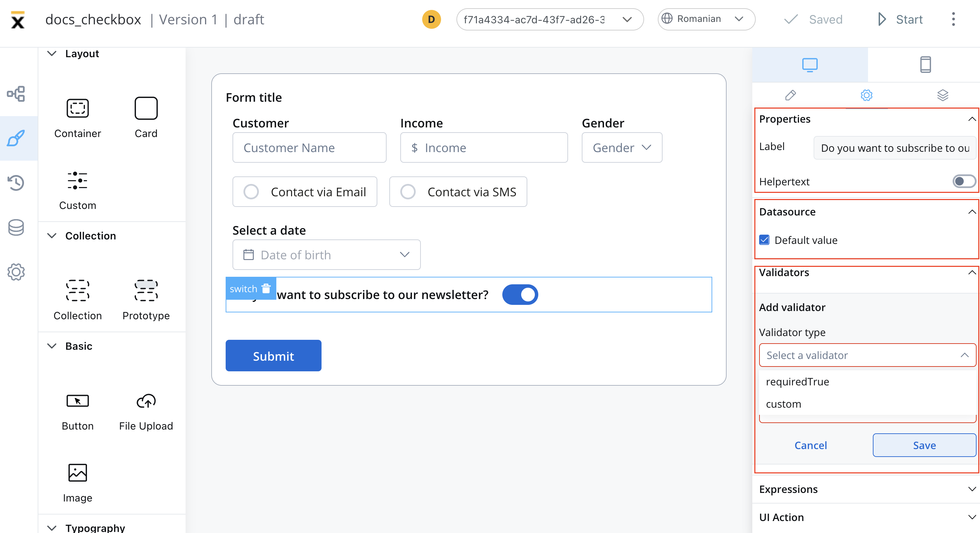Open the Date of birth picker
The height and width of the screenshot is (533, 980).
pyautogui.click(x=326, y=255)
